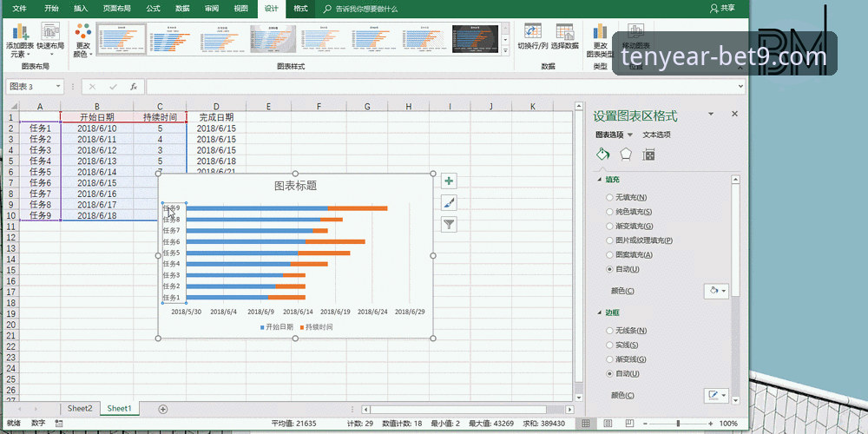868x434 pixels.
Task: Click formula bar confirm check icon
Action: tap(113, 87)
